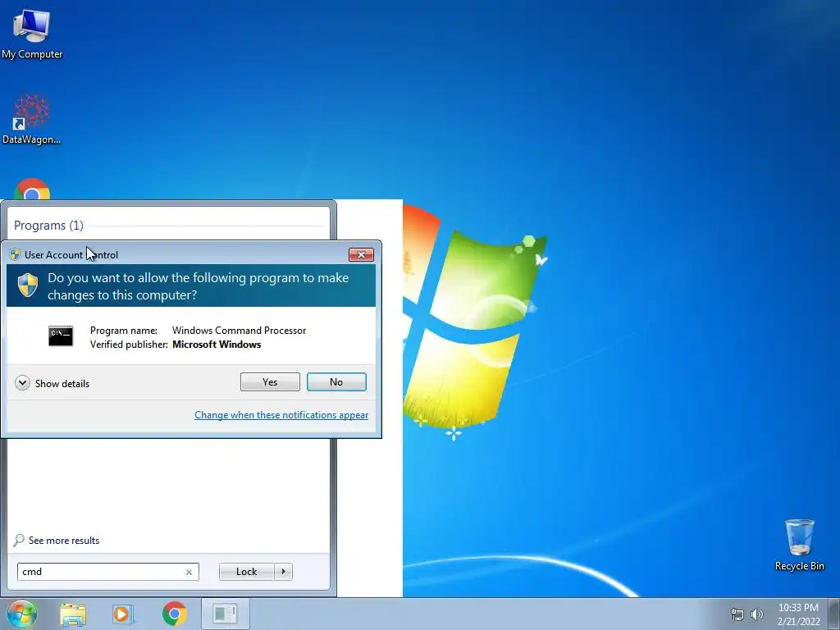This screenshot has width=840, height=630.
Task: Click the Lock button in Start menu
Action: pyautogui.click(x=246, y=572)
